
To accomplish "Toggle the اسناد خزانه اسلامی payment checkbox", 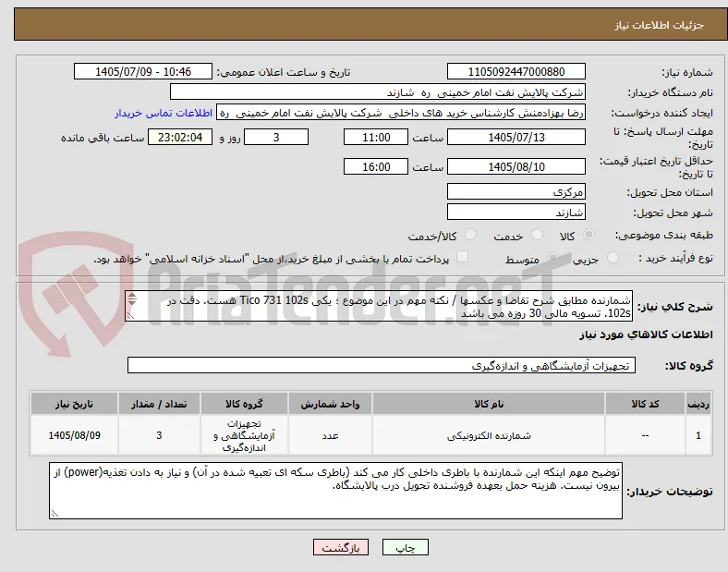I will [462, 257].
